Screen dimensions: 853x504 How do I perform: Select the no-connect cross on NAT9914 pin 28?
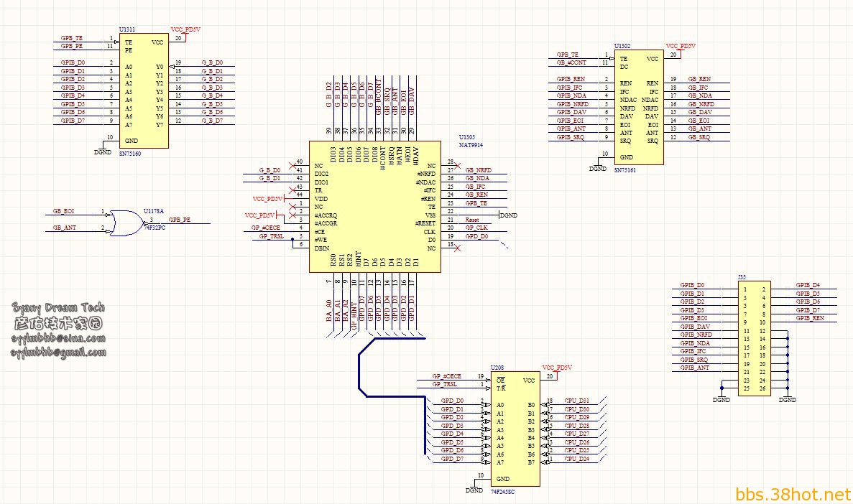click(x=457, y=166)
